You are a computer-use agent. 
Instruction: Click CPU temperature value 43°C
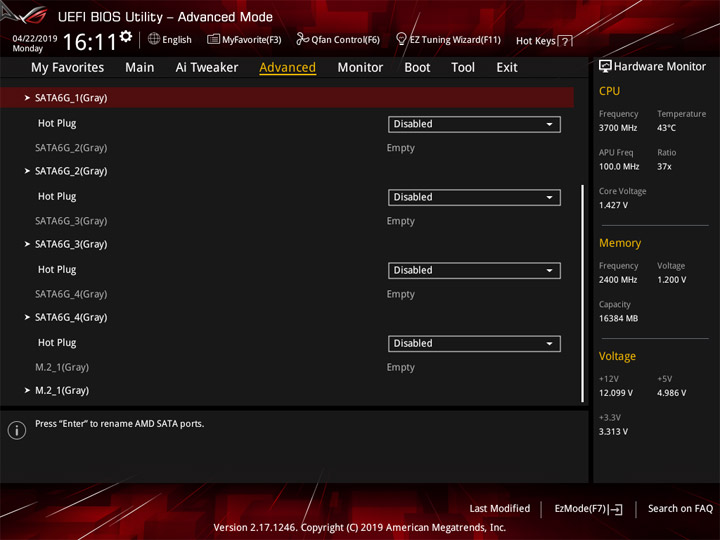[x=666, y=128]
